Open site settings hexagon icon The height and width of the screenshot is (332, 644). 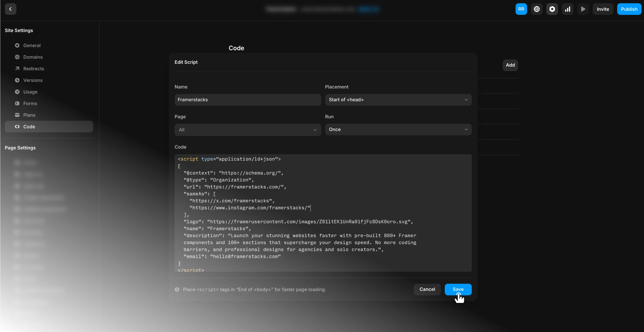[x=552, y=9]
